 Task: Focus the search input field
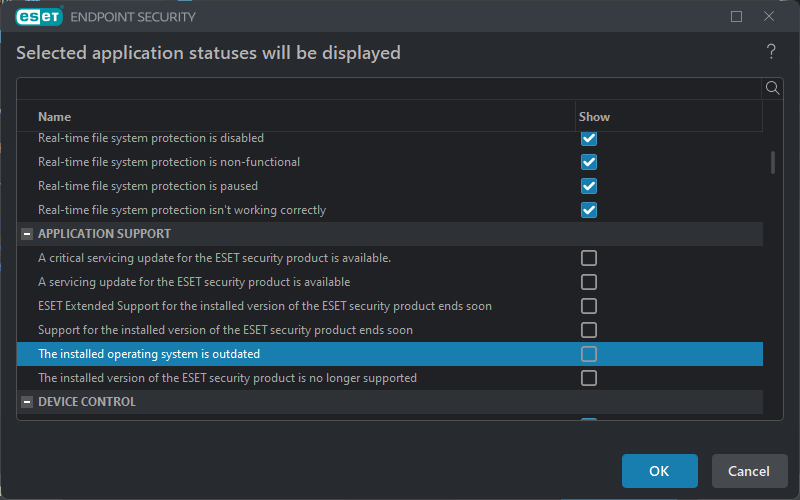coord(390,88)
